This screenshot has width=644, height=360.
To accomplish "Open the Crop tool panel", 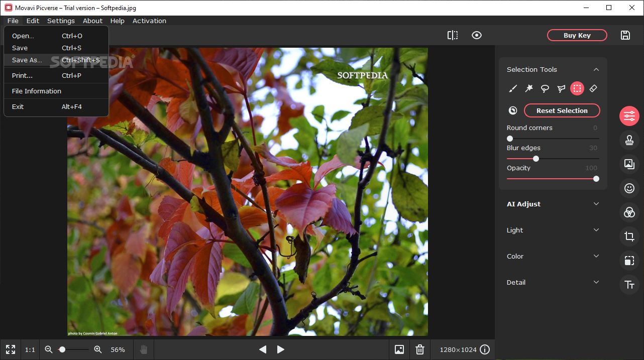I will 629,236.
